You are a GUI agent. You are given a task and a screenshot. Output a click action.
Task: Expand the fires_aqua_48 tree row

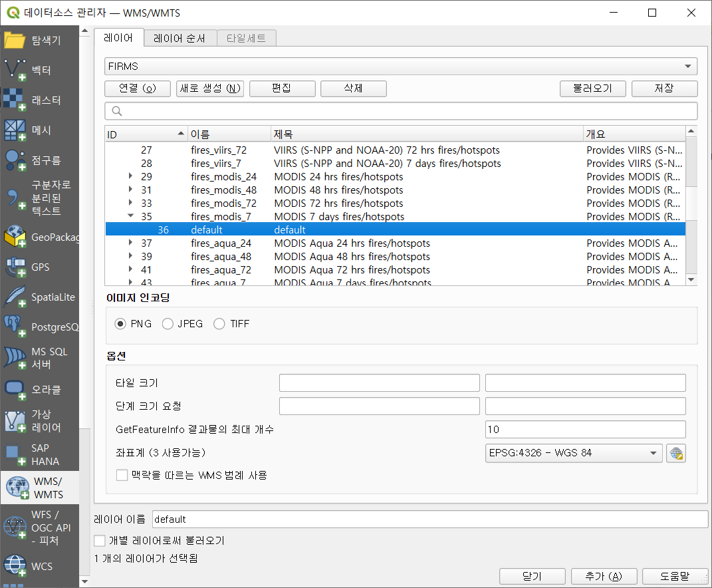(130, 256)
